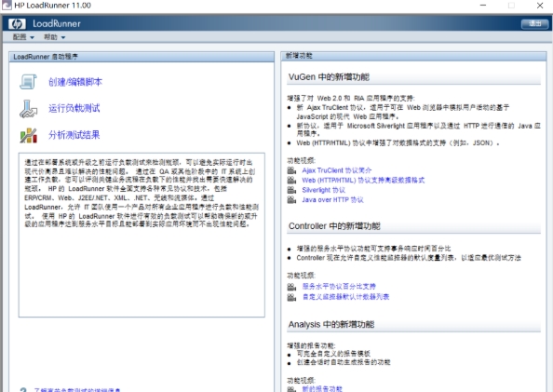Open the Silverlight 协议 video link
Image resolution: width=553 pixels, height=392 pixels.
323,190
